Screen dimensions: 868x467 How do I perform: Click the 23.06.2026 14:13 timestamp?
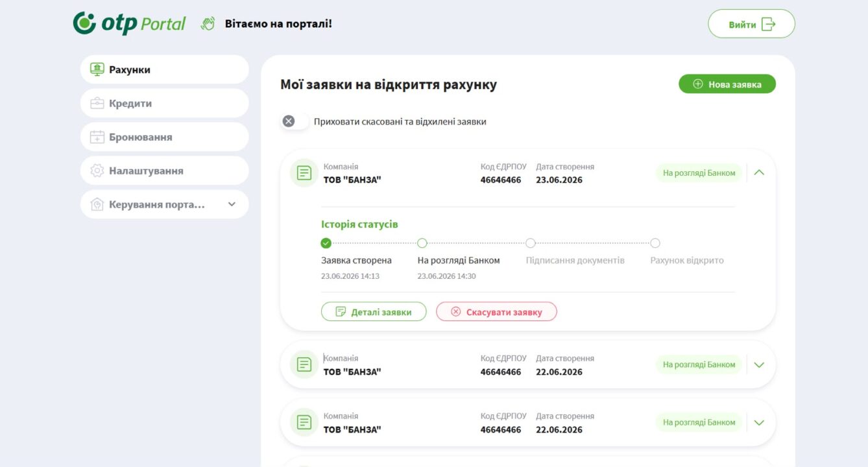point(350,276)
